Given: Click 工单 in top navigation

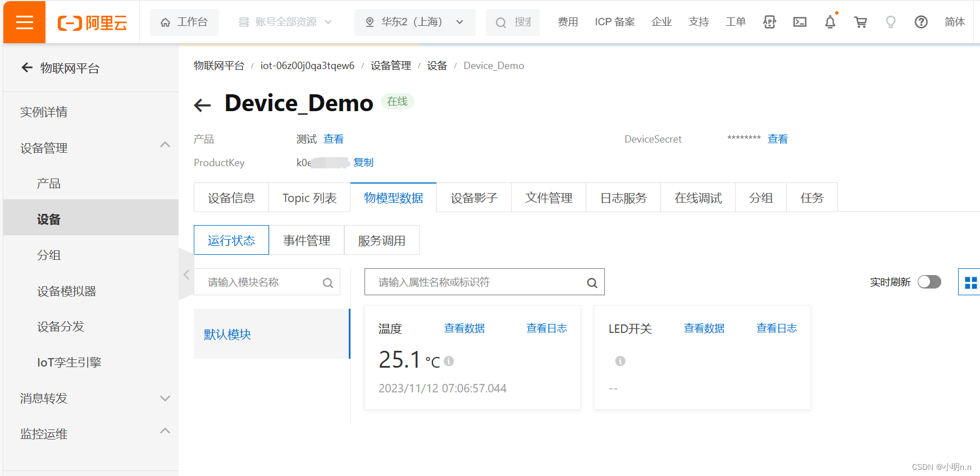Looking at the screenshot, I should [x=736, y=22].
